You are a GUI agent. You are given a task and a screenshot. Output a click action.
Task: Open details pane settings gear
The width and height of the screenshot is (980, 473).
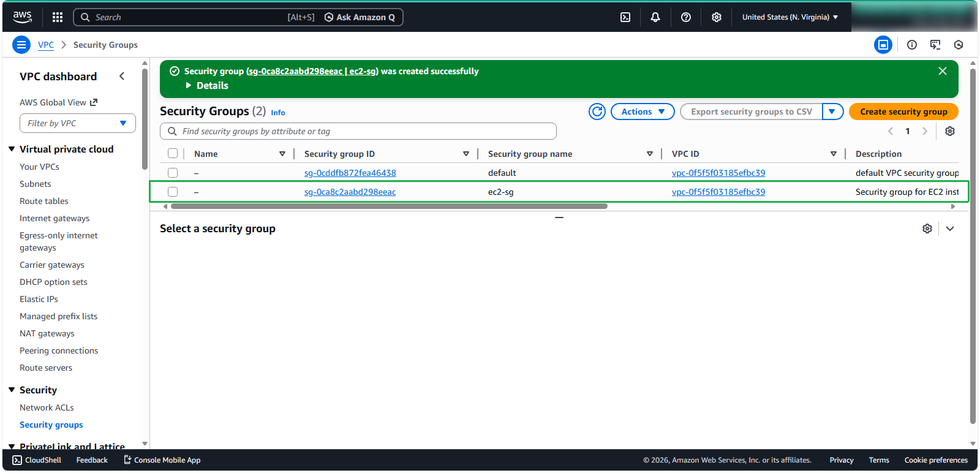pos(927,229)
